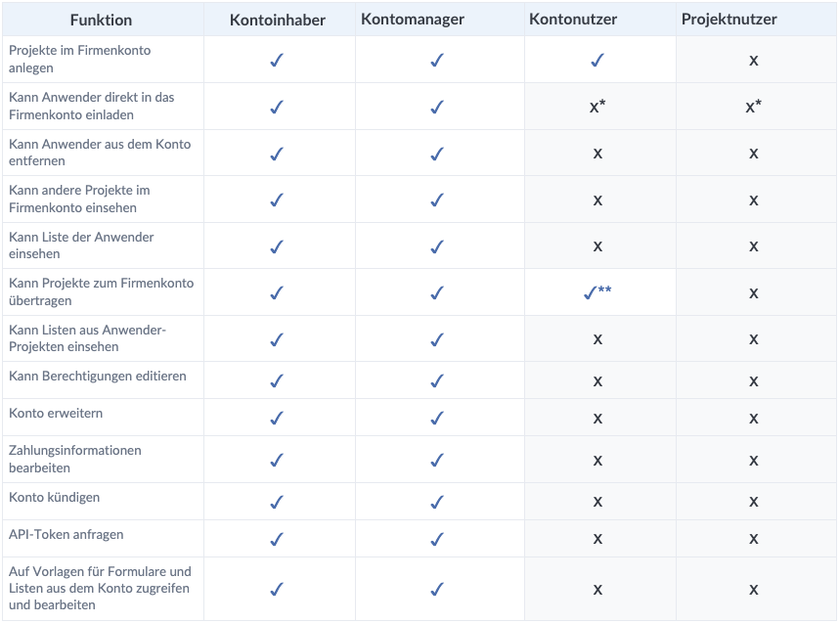Select the Kontomanager column header
This screenshot has width=840, height=623.
(x=413, y=20)
